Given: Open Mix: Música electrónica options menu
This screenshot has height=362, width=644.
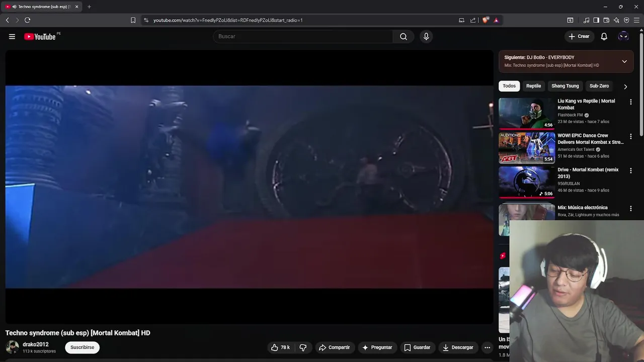Looking at the screenshot, I should (630, 208).
